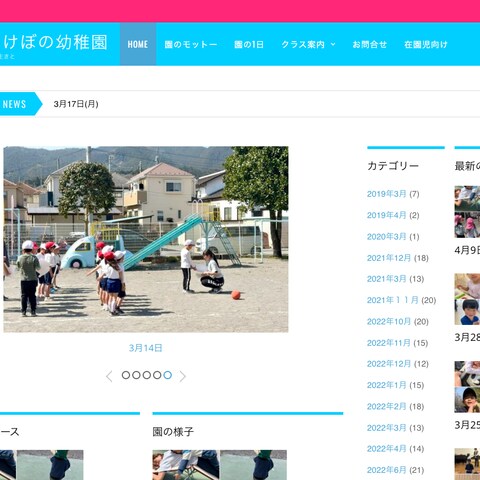Open the HOME menu item
This screenshot has height=480, width=480.
point(138,44)
